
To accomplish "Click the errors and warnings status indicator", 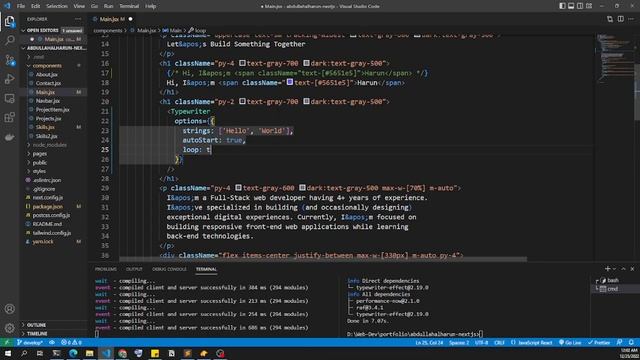I will (71, 342).
